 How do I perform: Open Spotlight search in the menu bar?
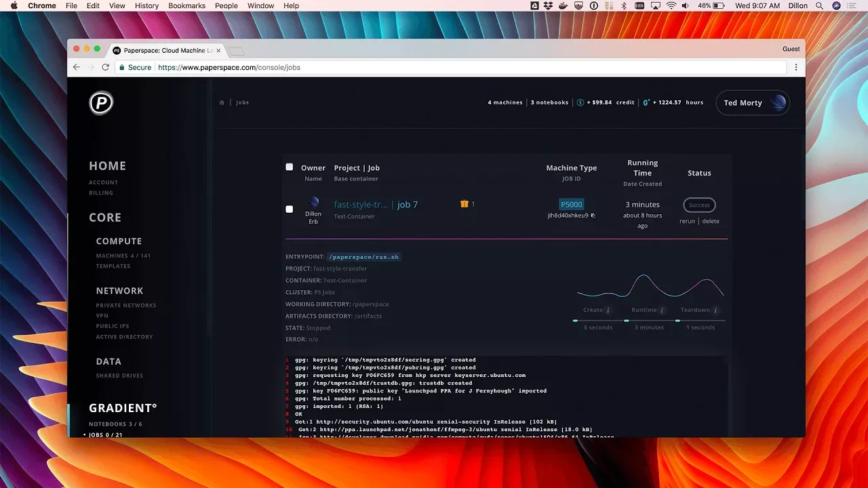click(819, 5)
